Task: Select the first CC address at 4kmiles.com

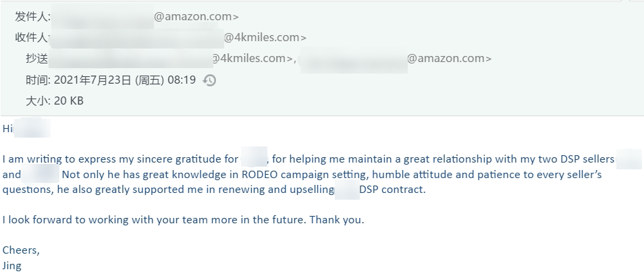Action: [253, 58]
